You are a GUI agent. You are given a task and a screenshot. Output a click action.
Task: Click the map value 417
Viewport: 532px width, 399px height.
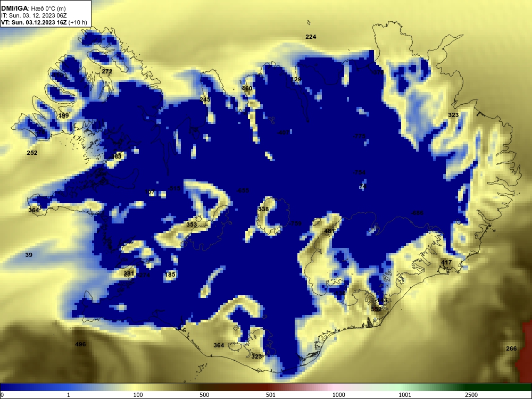click(446, 262)
